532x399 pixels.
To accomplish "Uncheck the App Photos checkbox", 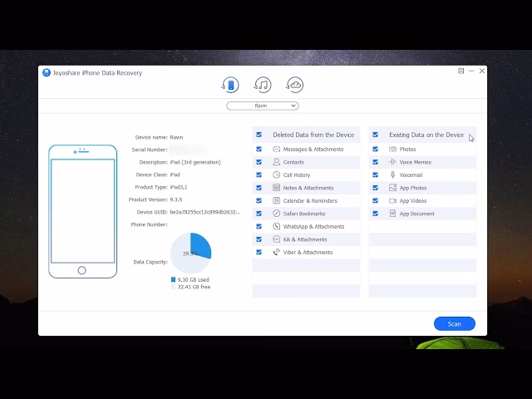I will coord(375,188).
